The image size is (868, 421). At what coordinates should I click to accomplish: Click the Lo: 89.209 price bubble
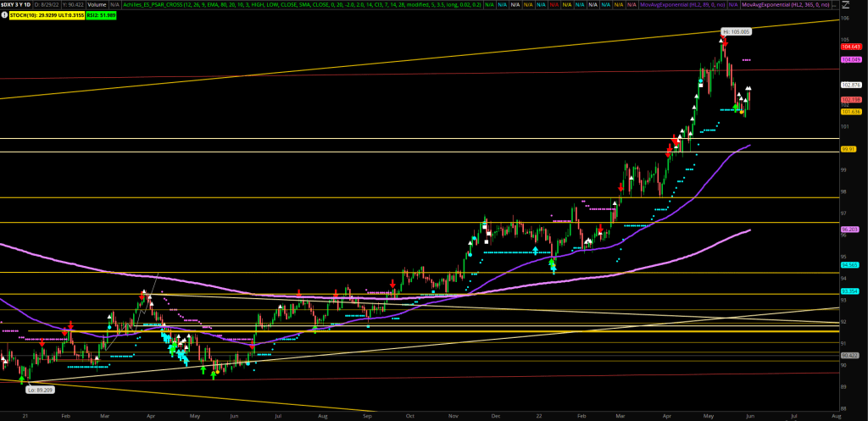(x=39, y=389)
